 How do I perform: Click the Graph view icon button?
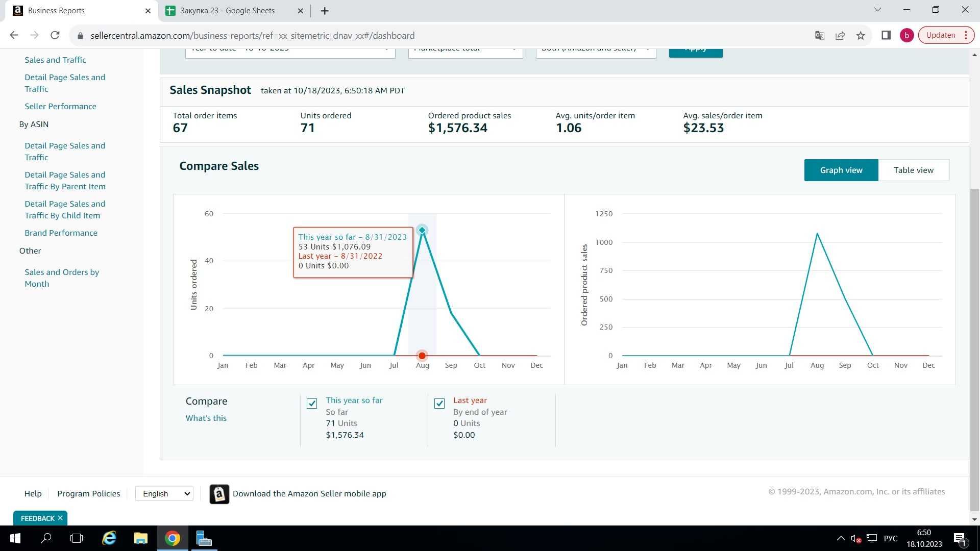841,169
